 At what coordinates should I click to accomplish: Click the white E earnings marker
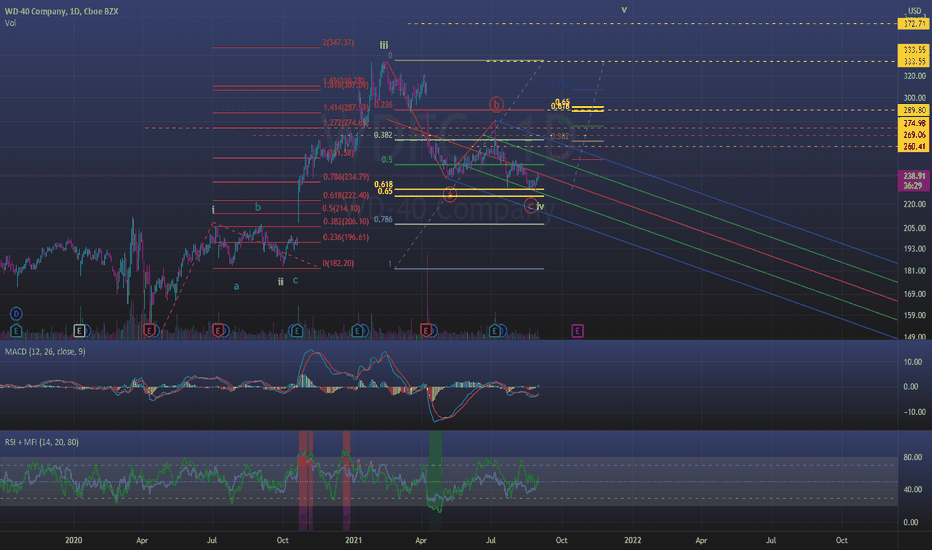[x=79, y=331]
